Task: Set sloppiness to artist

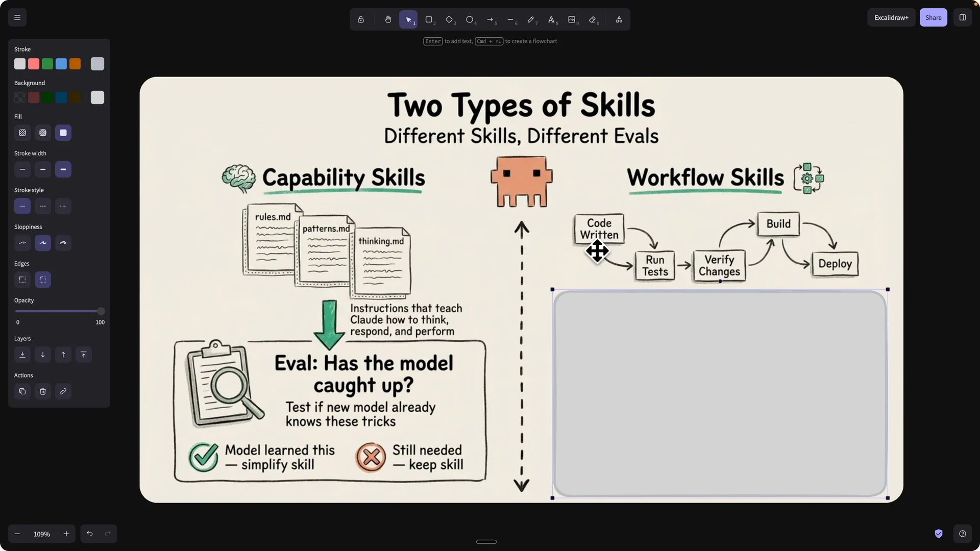Action: (43, 243)
